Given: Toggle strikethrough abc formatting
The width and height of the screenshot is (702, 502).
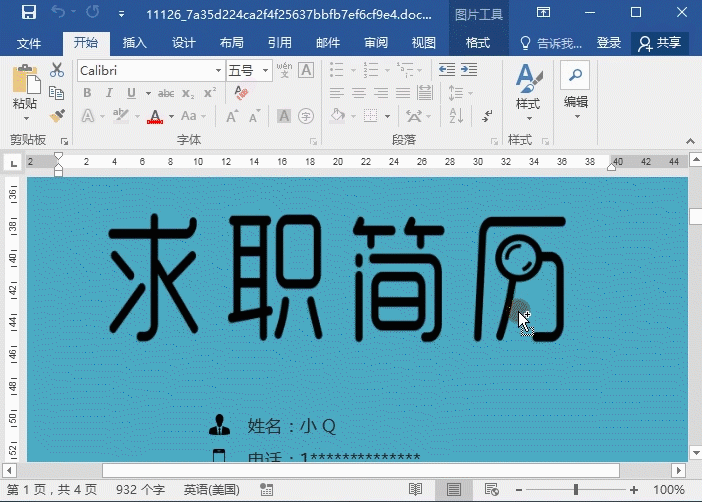Looking at the screenshot, I should point(166,94).
